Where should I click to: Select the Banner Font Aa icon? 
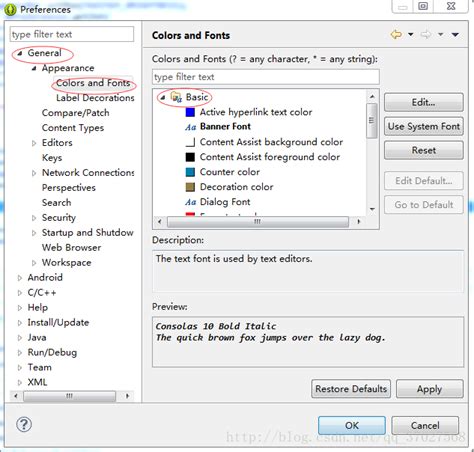pyautogui.click(x=190, y=127)
